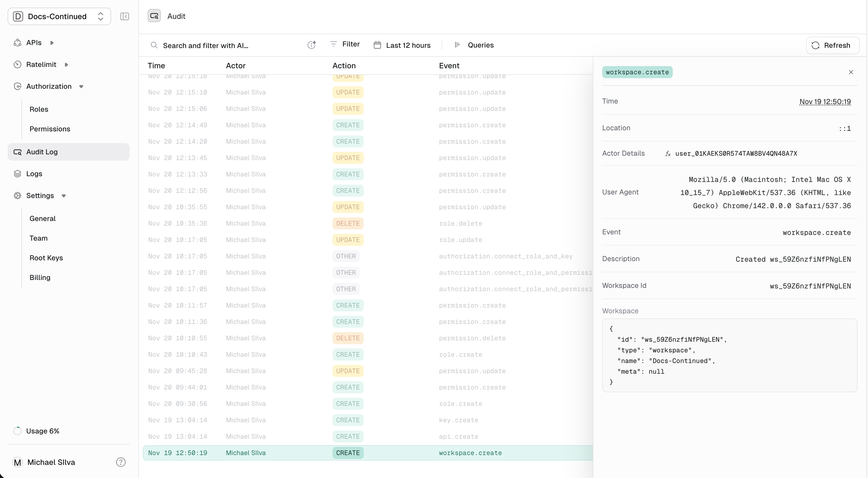Go to the Permissions page
The width and height of the screenshot is (868, 478).
tap(50, 129)
